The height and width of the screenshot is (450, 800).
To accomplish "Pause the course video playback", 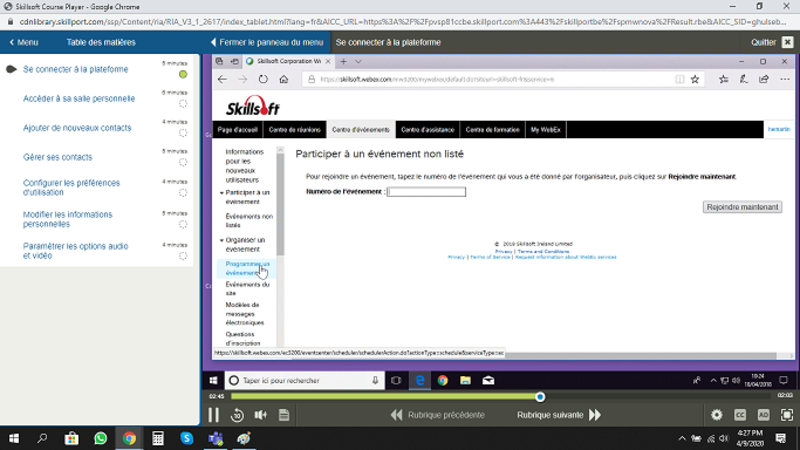I will 213,415.
